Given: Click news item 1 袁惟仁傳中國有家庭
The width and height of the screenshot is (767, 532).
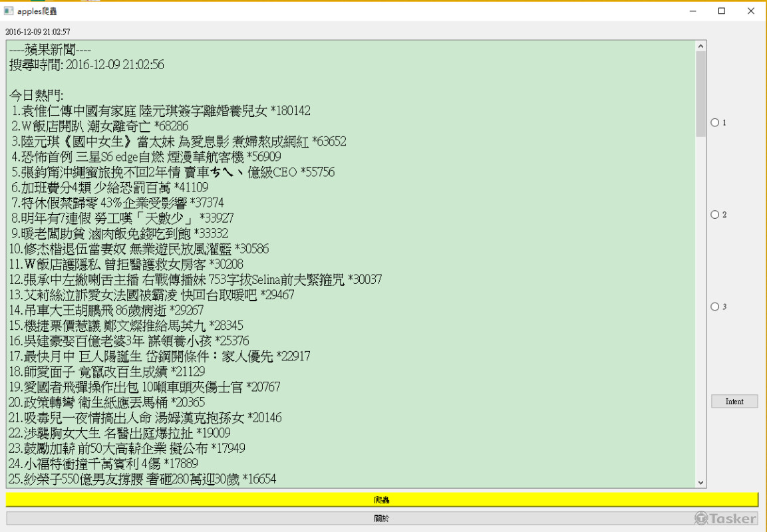Looking at the screenshot, I should point(161,111).
